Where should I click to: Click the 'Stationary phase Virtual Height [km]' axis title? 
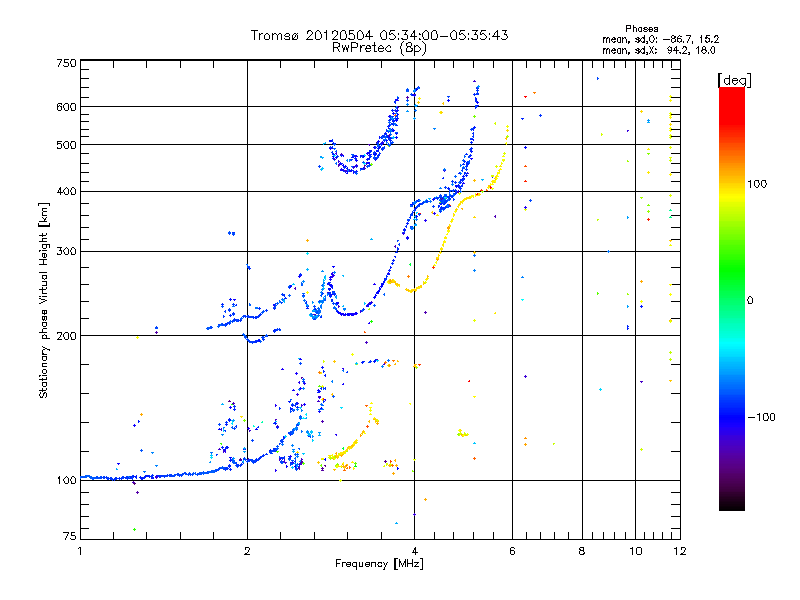point(44,300)
